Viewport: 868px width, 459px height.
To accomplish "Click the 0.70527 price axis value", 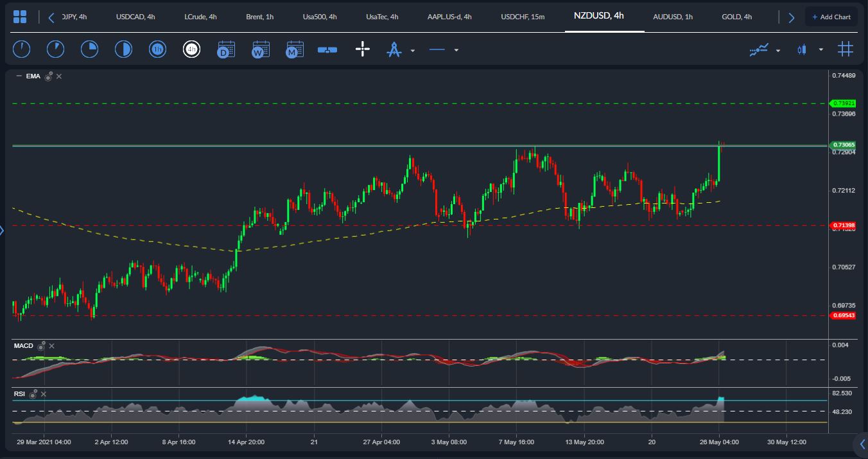I will click(x=844, y=267).
